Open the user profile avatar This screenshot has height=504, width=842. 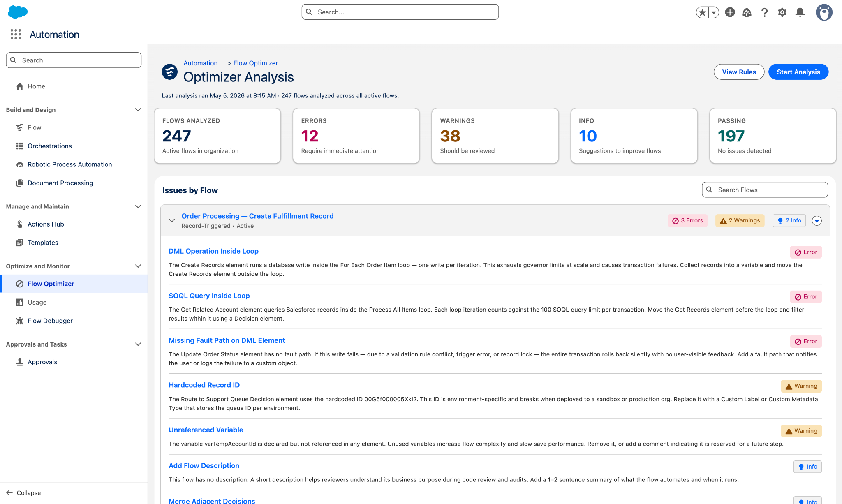pyautogui.click(x=824, y=12)
